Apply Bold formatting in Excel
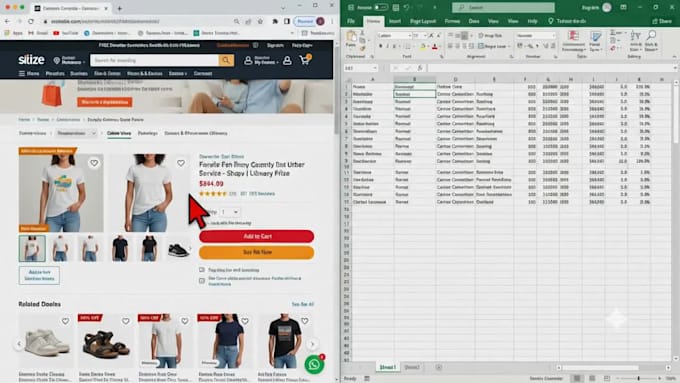Image resolution: width=680 pixels, height=383 pixels. pos(380,46)
